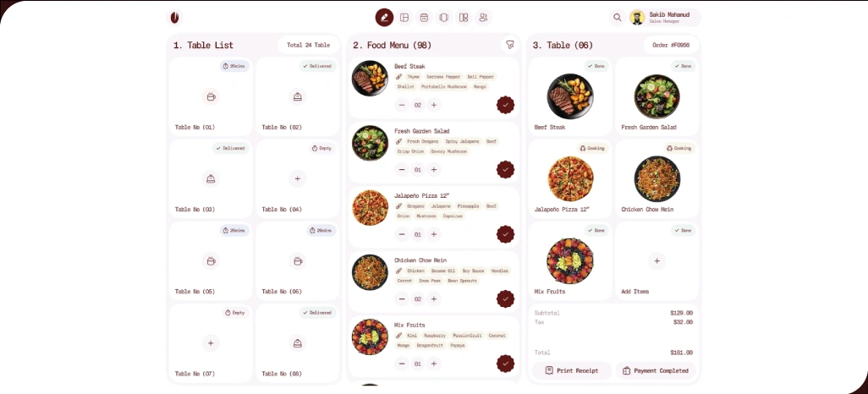This screenshot has width=868, height=394.
Task: Increase Fresh Garden Salad quantity
Action: 433,170
